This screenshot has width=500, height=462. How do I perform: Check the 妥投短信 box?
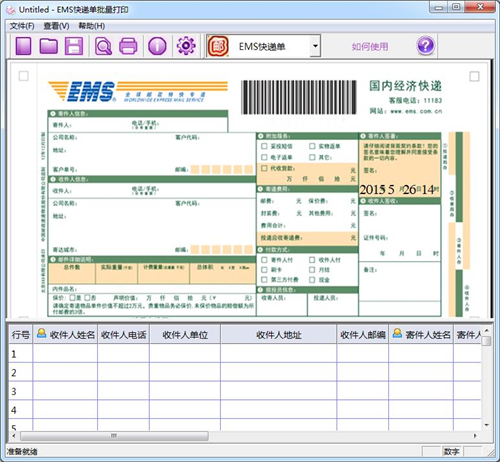tap(264, 146)
